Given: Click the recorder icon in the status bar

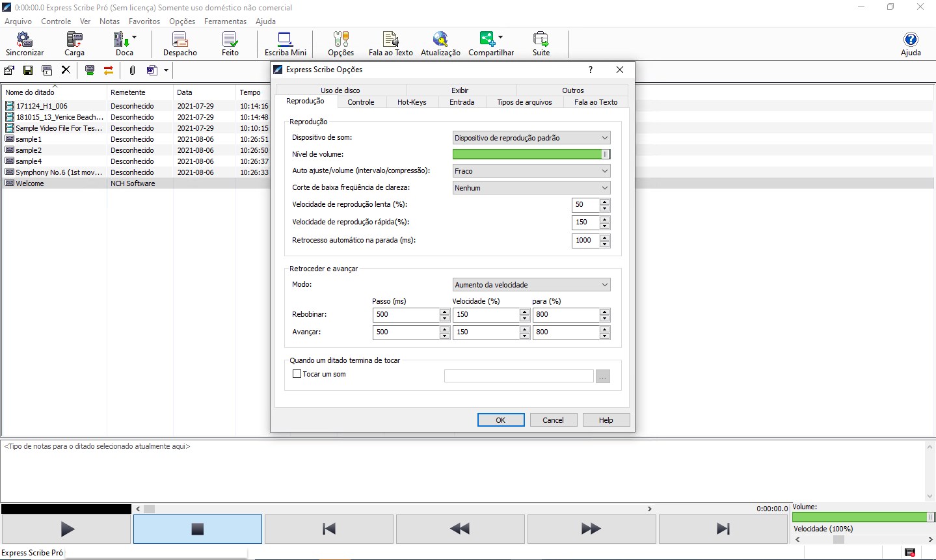Looking at the screenshot, I should (x=910, y=553).
